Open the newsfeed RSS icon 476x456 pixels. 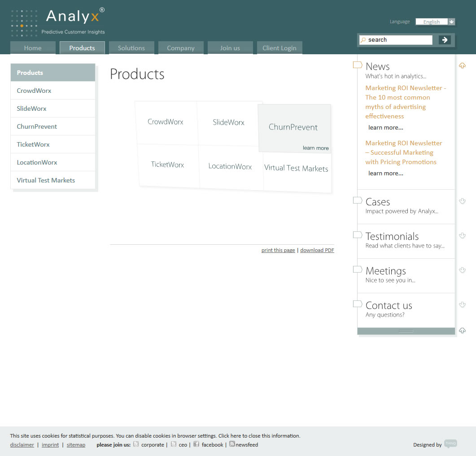pyautogui.click(x=232, y=444)
